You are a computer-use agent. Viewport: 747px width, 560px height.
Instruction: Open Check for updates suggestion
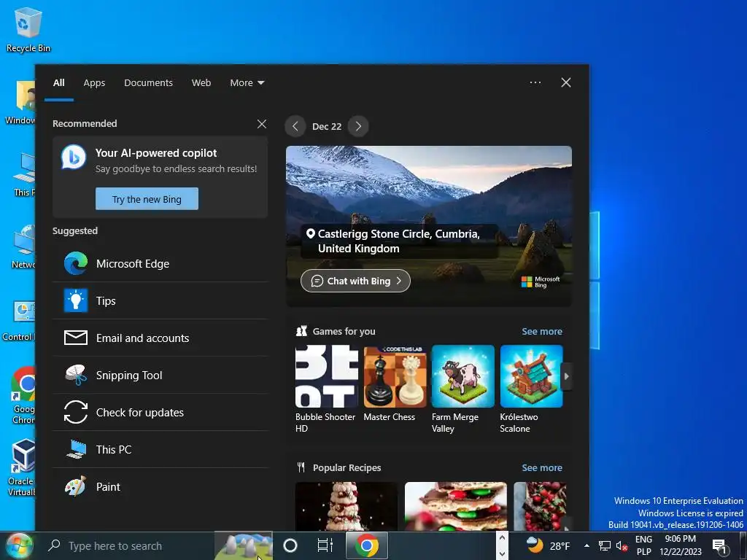click(x=160, y=413)
